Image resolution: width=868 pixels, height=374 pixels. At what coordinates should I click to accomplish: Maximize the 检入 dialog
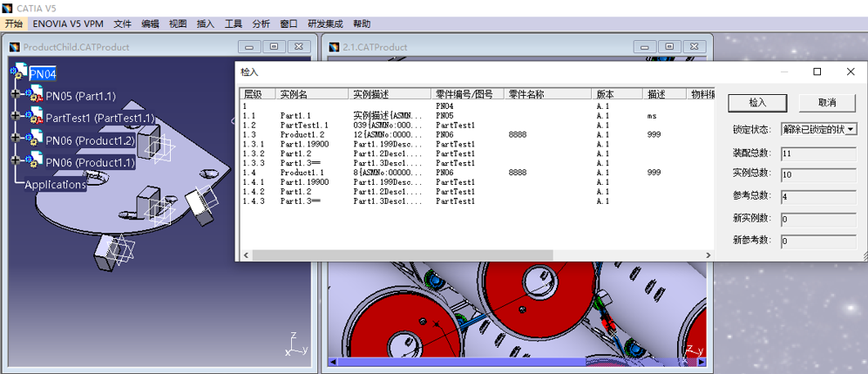click(817, 71)
